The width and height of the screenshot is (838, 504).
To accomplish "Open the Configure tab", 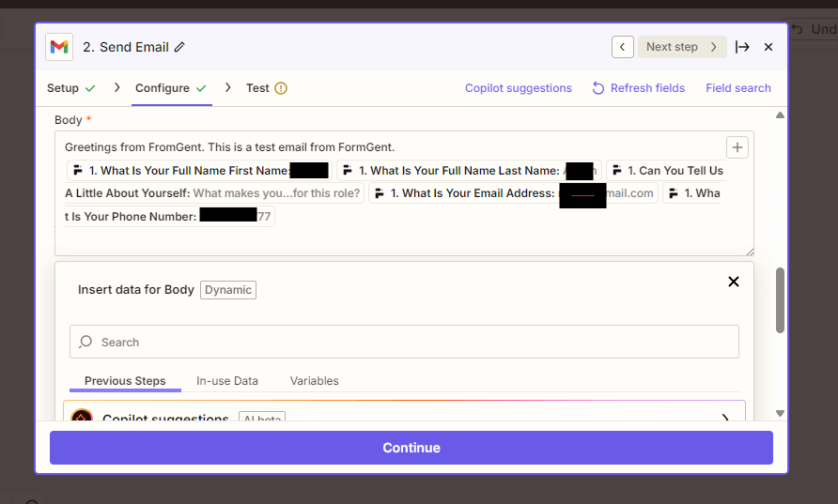I will (x=171, y=88).
